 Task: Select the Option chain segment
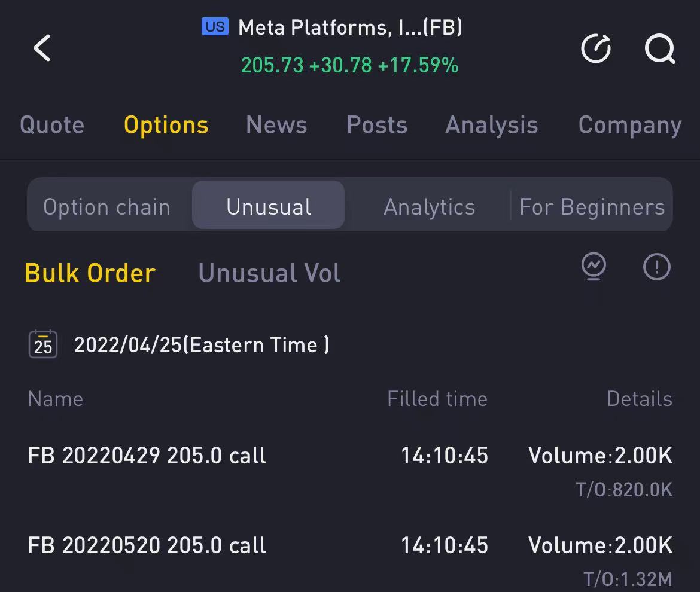point(107,207)
